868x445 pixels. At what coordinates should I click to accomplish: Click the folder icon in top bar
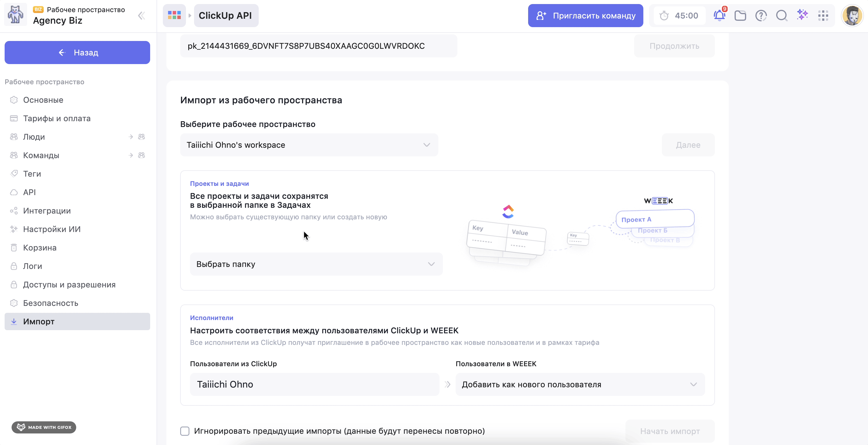[740, 16]
